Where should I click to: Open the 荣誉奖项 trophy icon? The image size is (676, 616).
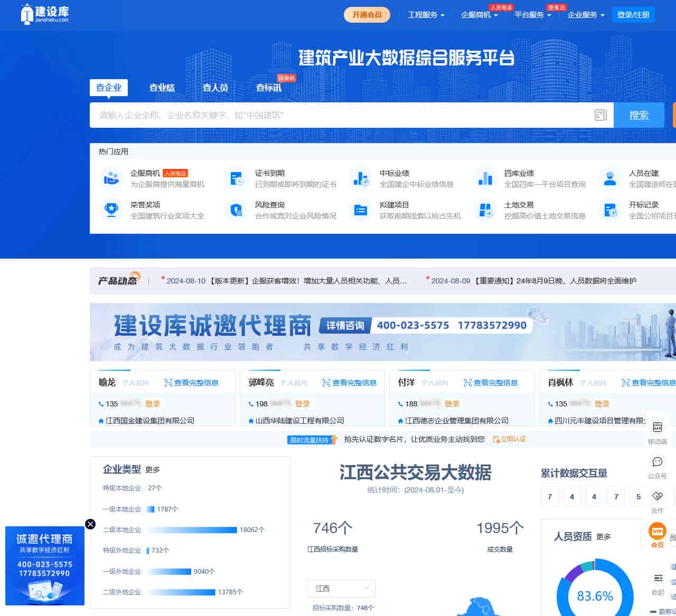click(111, 210)
